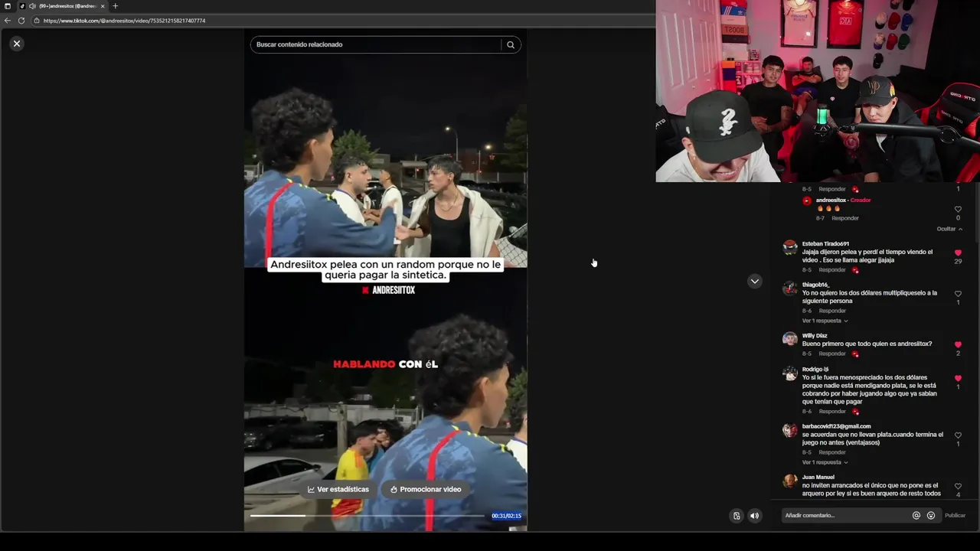This screenshot has height=551, width=980.
Task: Unlike Willy Díaz's comment heart
Action: (x=958, y=344)
